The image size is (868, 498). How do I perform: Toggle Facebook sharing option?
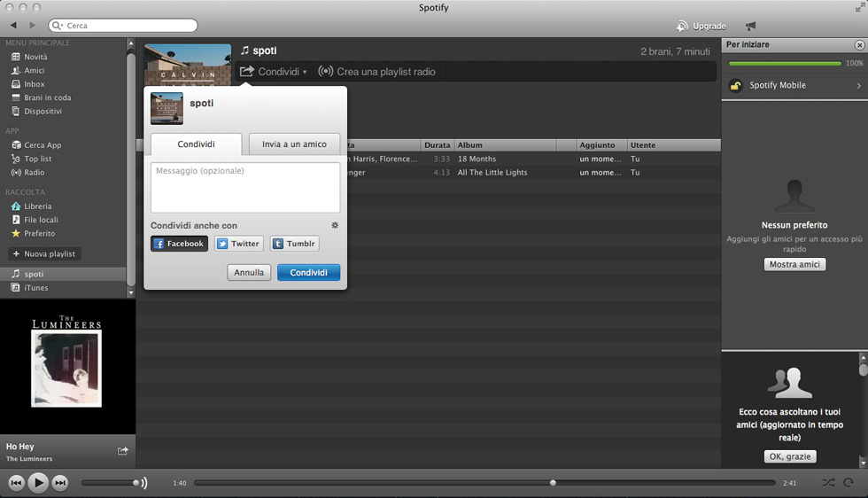point(179,244)
